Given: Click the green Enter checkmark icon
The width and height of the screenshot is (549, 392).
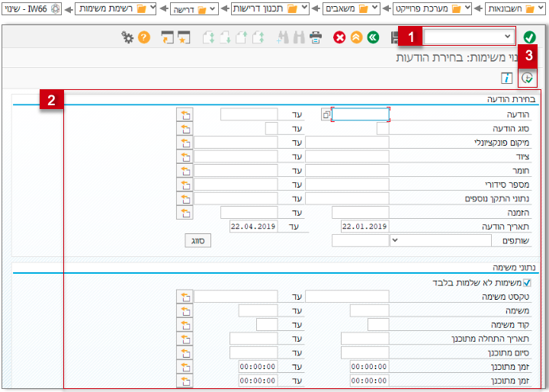Looking at the screenshot, I should click(529, 37).
